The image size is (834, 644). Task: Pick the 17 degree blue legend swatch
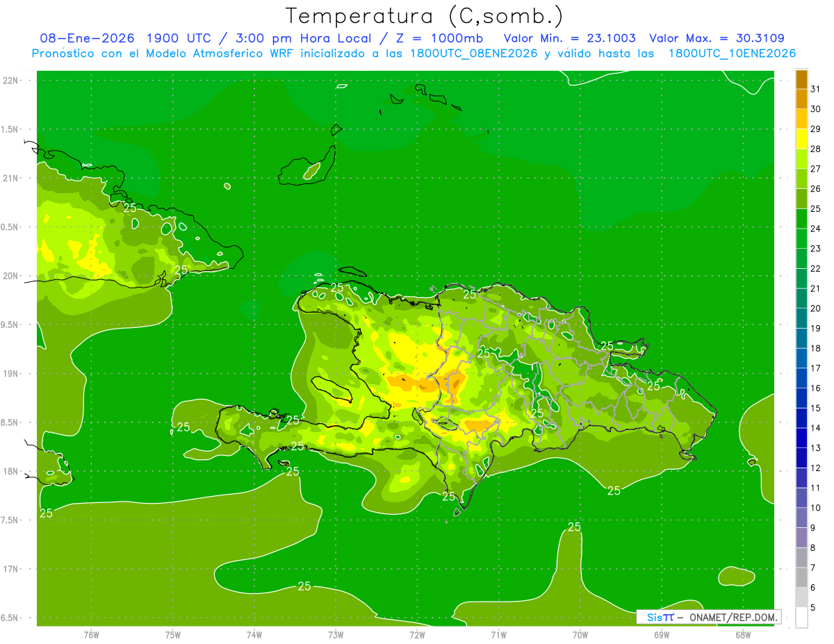801,358
